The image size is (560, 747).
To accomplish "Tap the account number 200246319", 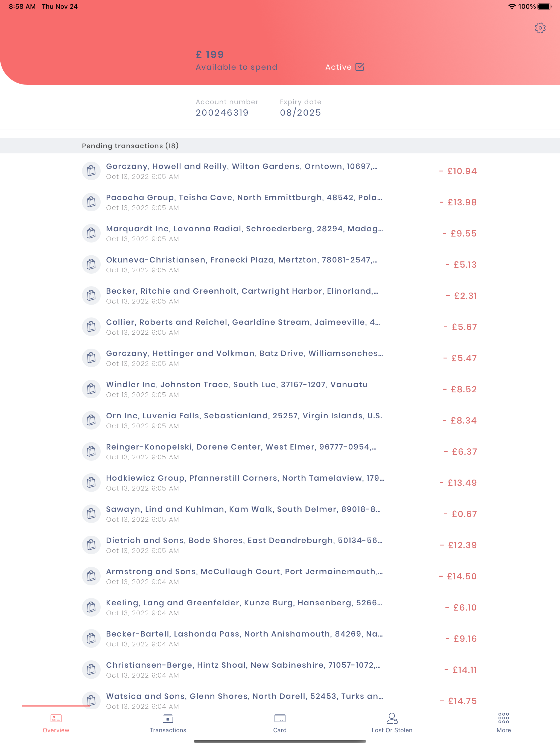I will tap(222, 113).
